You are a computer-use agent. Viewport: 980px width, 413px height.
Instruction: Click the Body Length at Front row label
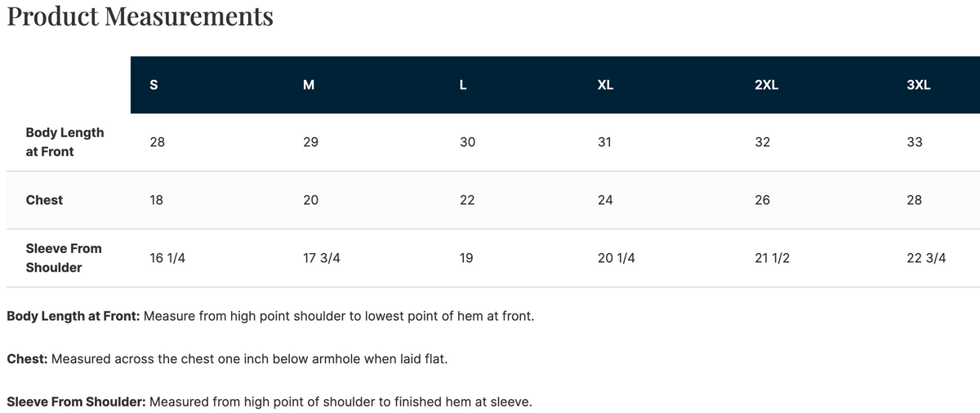pyautogui.click(x=65, y=142)
